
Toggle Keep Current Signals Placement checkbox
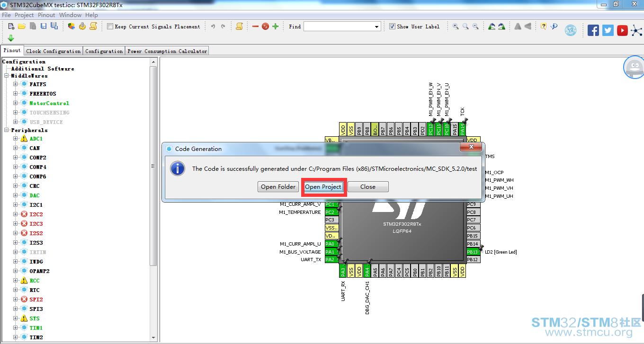point(110,26)
